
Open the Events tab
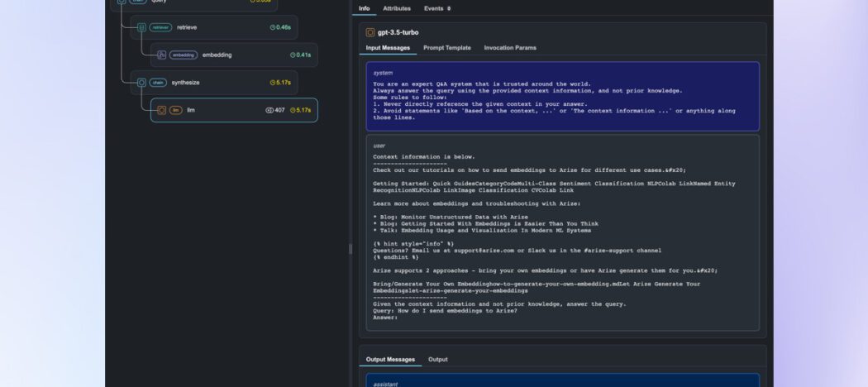click(437, 8)
